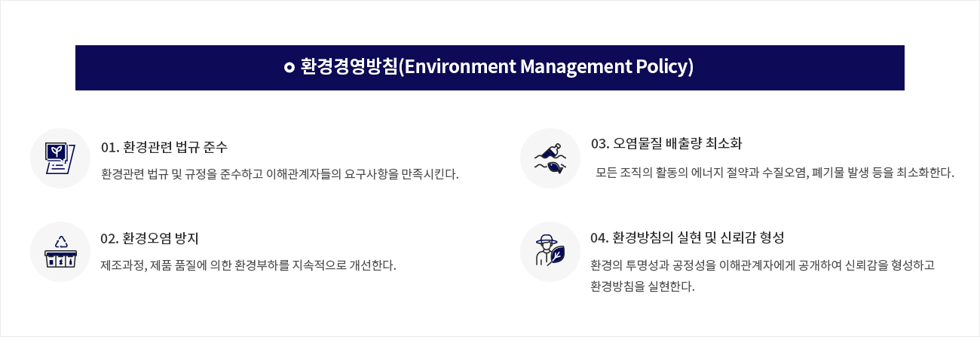Click the ring bullet in the banner
Viewport: 980px width, 358px height.
tap(289, 68)
